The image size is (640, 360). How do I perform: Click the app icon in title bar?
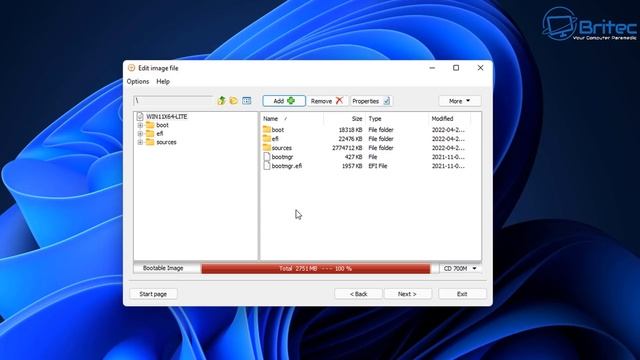coord(131,68)
